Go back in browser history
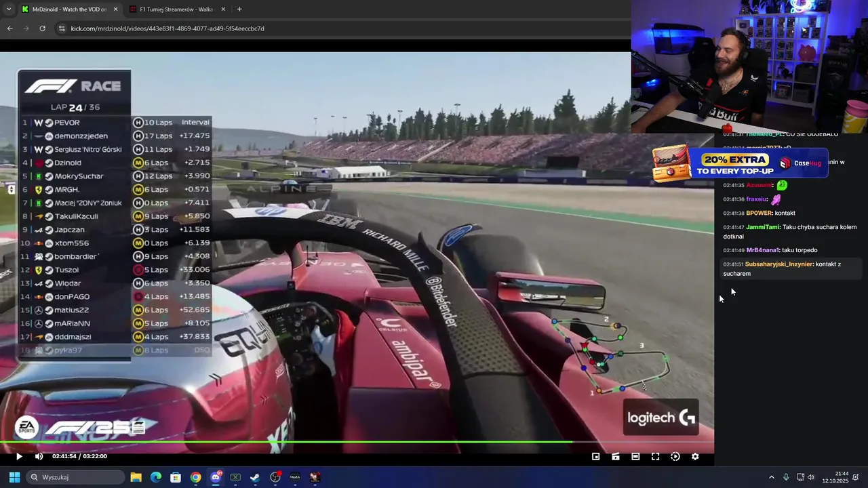Image resolution: width=868 pixels, height=488 pixels. click(10, 28)
